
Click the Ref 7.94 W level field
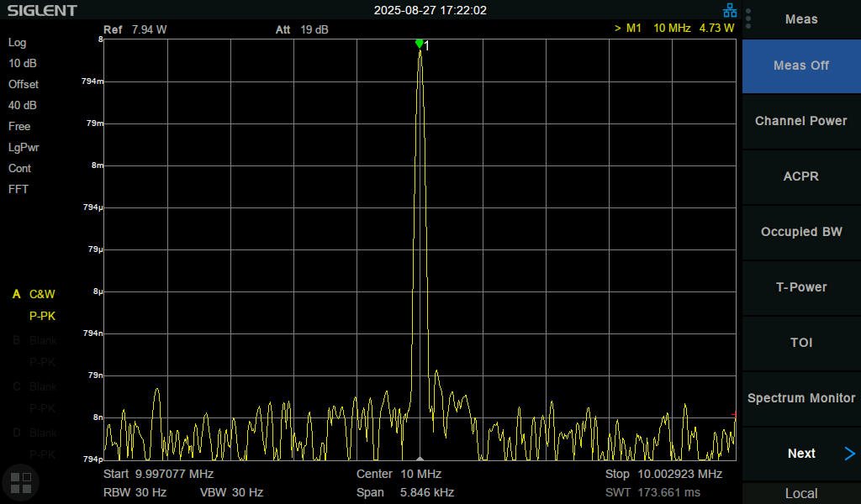pos(135,29)
